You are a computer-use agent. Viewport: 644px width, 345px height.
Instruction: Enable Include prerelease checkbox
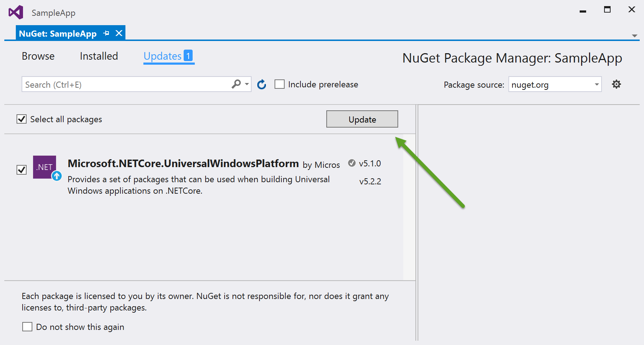pos(280,84)
